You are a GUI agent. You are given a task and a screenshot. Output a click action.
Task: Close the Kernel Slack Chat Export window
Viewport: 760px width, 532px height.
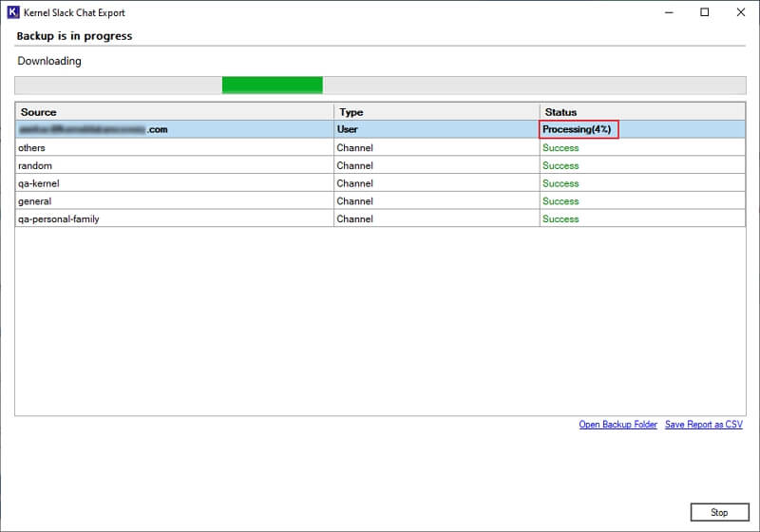pos(741,12)
